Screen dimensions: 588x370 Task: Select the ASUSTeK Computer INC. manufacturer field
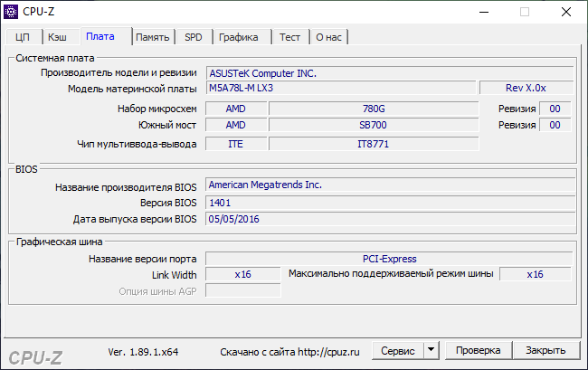[390, 73]
